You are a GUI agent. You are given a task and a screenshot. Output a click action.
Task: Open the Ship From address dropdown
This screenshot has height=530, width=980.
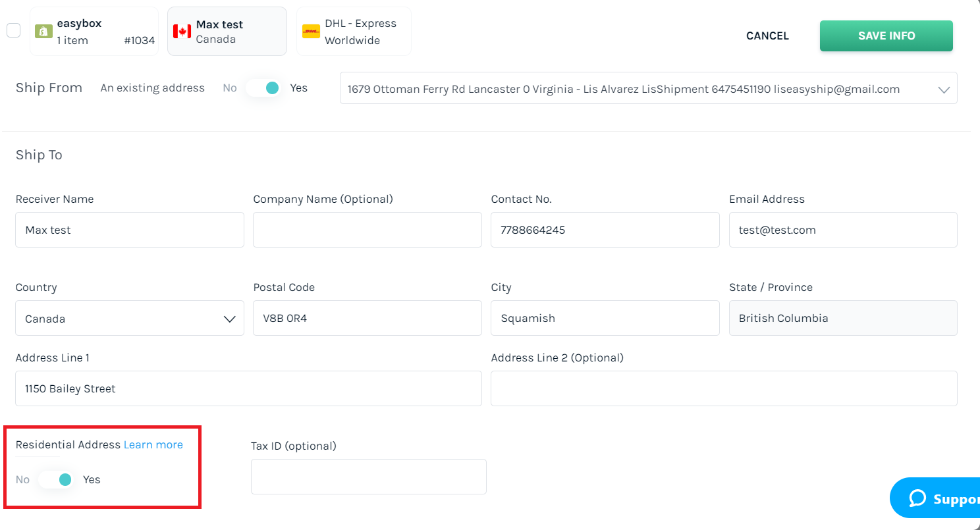point(648,88)
